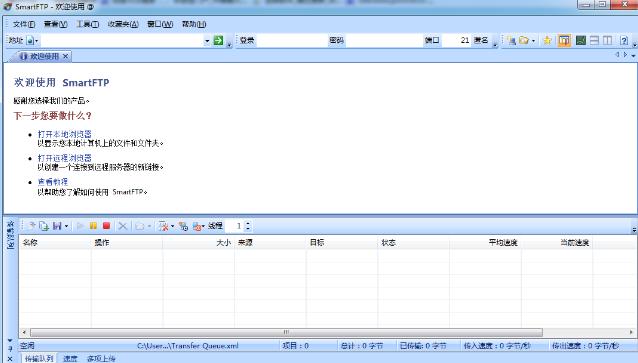Click the green Connect arrow button
This screenshot has width=638, height=363.
218,40
